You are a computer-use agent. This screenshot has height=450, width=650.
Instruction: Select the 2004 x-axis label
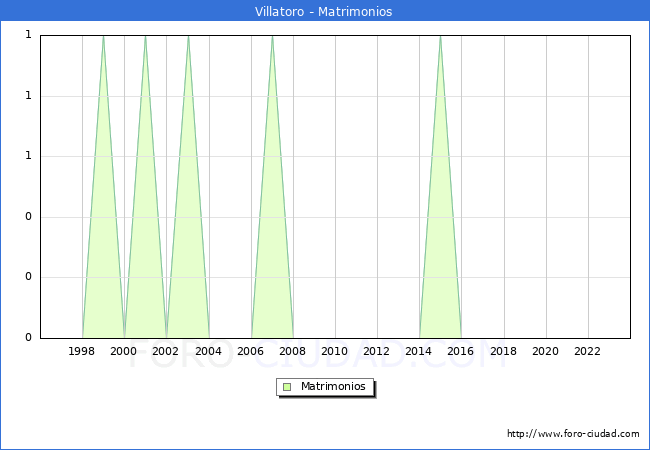(x=208, y=351)
